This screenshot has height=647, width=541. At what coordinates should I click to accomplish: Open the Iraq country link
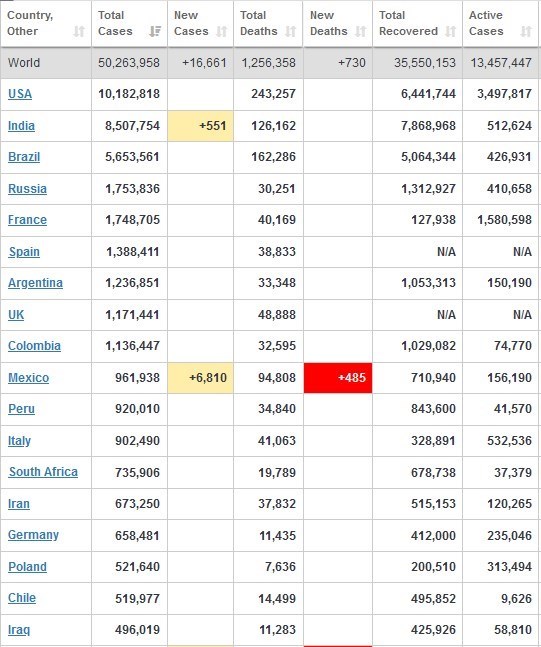(19, 630)
